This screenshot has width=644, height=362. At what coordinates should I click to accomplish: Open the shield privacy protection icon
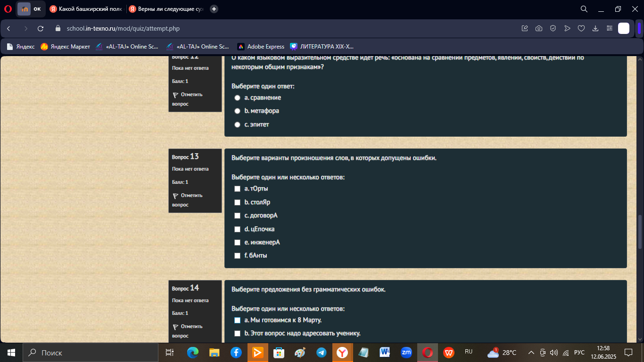pyautogui.click(x=553, y=29)
